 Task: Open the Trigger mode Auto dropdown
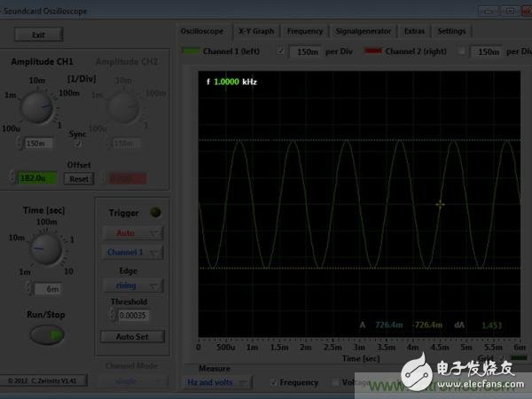point(132,233)
